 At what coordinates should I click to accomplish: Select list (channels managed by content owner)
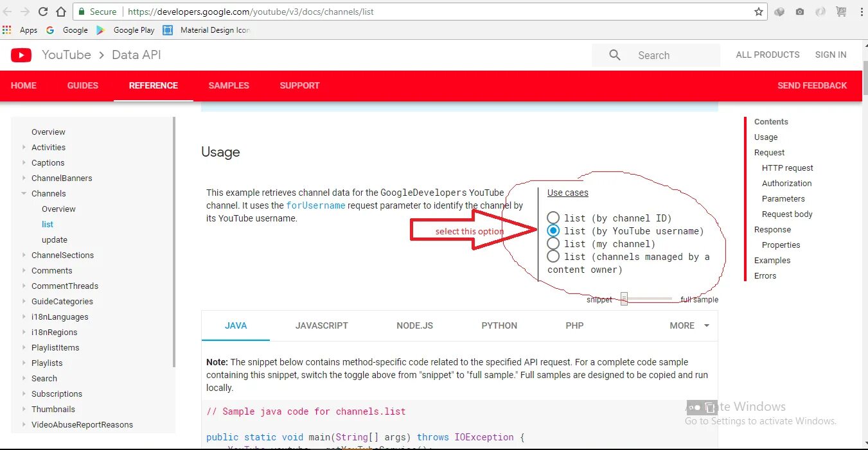(553, 257)
